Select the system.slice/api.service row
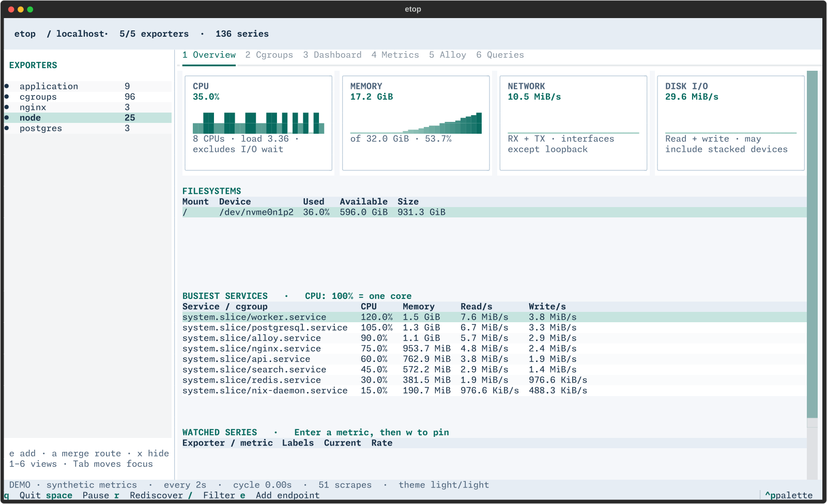The width and height of the screenshot is (827, 504). coord(494,359)
